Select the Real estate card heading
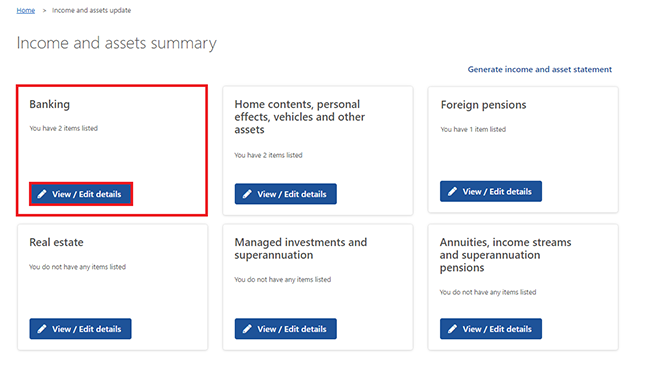This screenshot has width=650, height=372. point(56,242)
